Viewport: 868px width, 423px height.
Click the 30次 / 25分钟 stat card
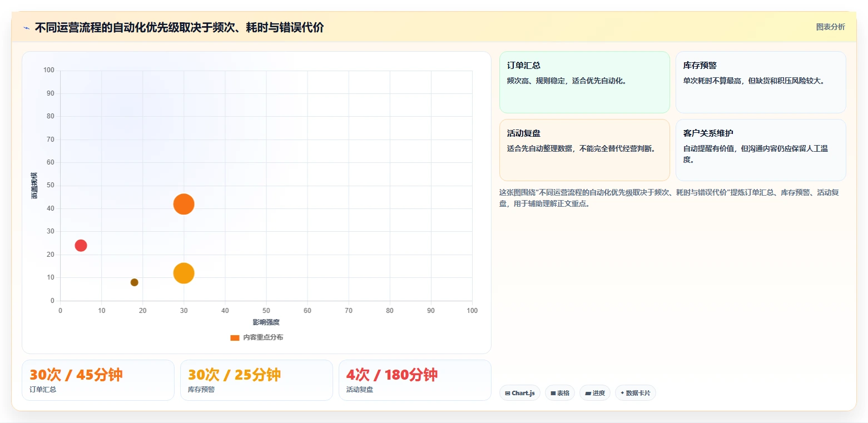pos(256,380)
